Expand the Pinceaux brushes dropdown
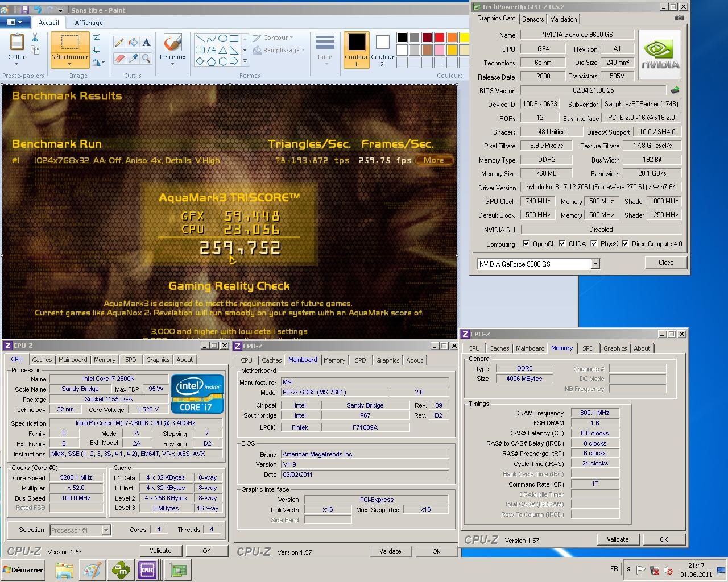The height and width of the screenshot is (582, 728). [x=172, y=64]
